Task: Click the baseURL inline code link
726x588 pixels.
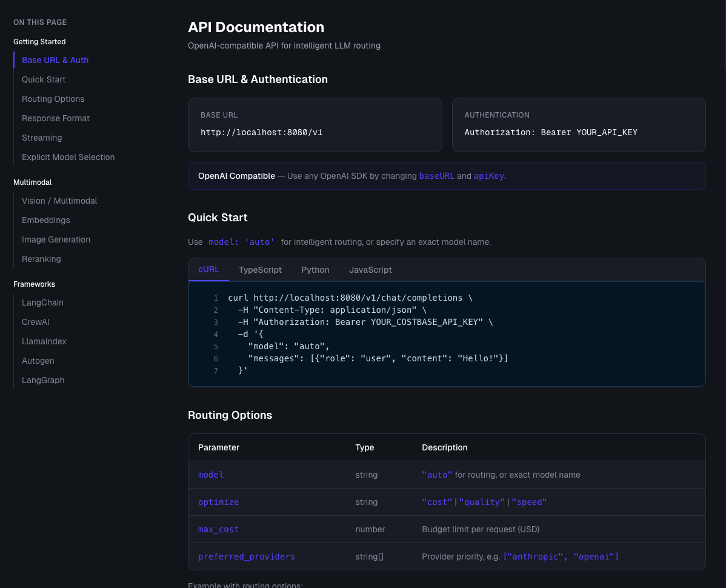Action: [x=436, y=176]
